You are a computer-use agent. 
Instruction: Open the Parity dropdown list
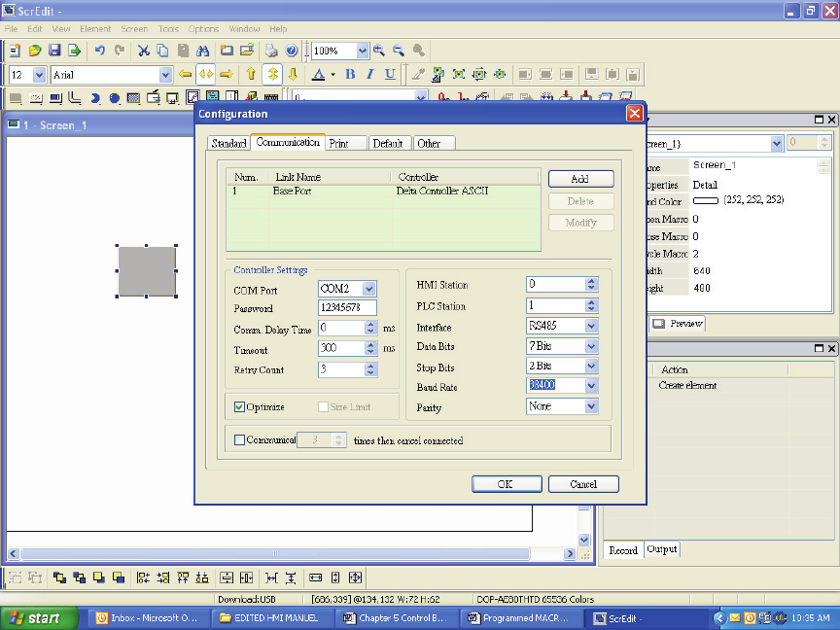591,406
